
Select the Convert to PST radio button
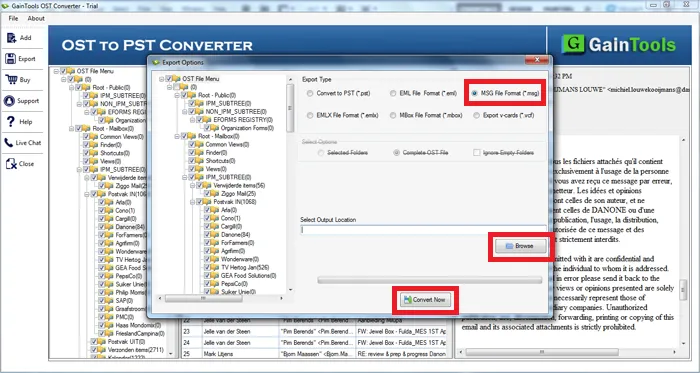click(x=310, y=94)
